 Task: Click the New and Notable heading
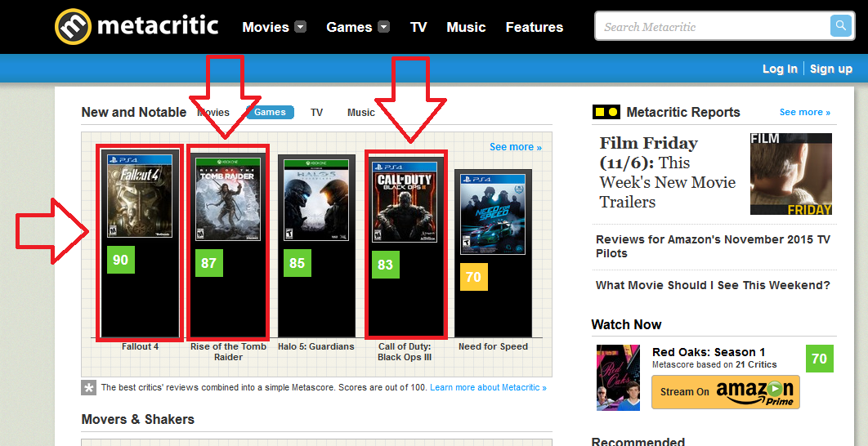click(134, 113)
